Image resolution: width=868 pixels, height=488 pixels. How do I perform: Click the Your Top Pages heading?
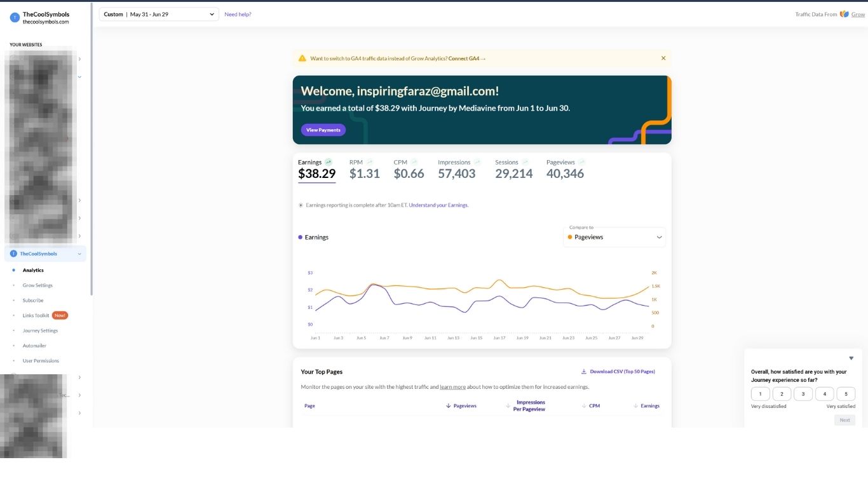coord(322,372)
